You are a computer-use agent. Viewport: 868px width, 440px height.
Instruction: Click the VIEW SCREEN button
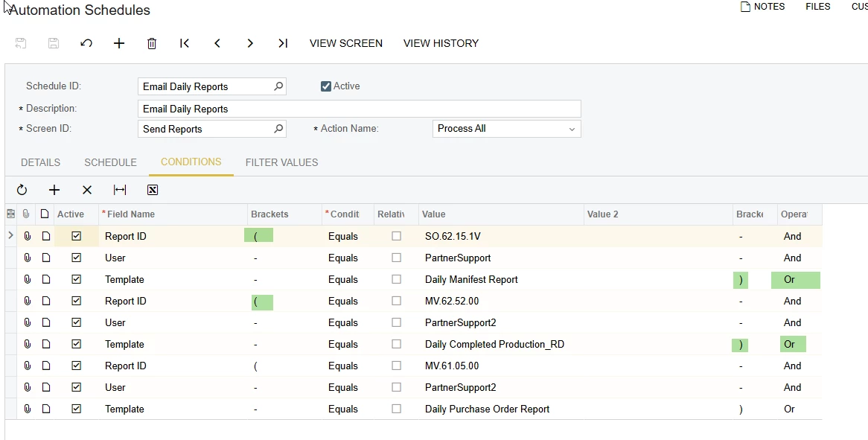pyautogui.click(x=346, y=43)
